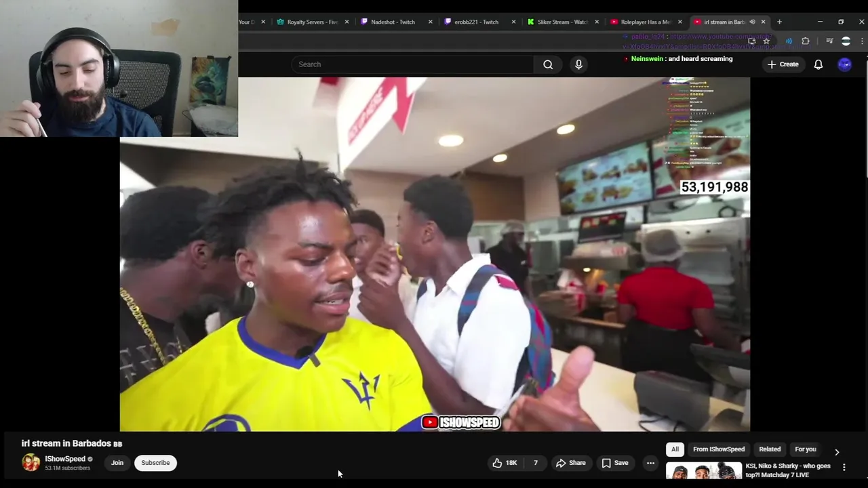The width and height of the screenshot is (868, 488).
Task: Open KSI, Niko & Sharky video thumbnail
Action: pos(704,470)
